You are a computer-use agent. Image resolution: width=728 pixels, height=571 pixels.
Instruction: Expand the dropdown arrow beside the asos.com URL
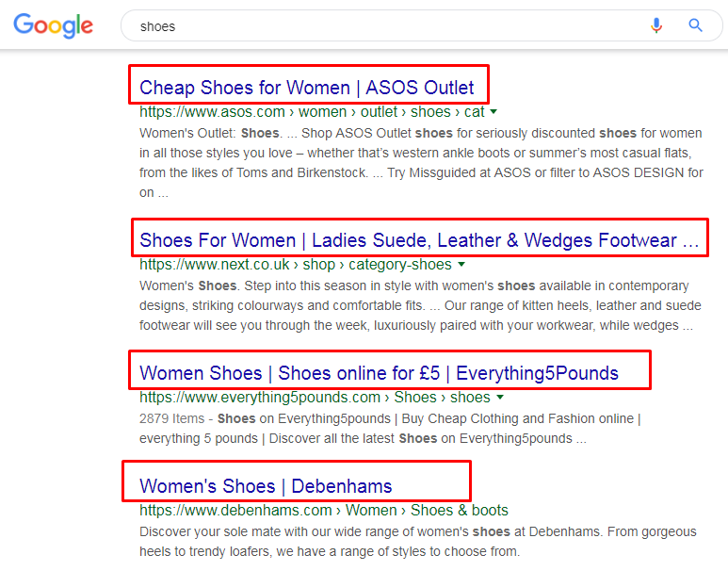493,112
